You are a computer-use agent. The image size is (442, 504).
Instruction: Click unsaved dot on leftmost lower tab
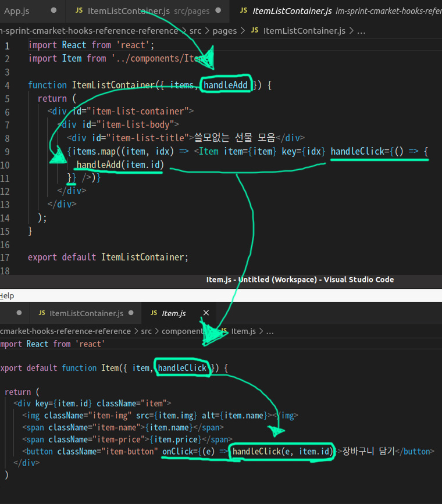pos(19,313)
